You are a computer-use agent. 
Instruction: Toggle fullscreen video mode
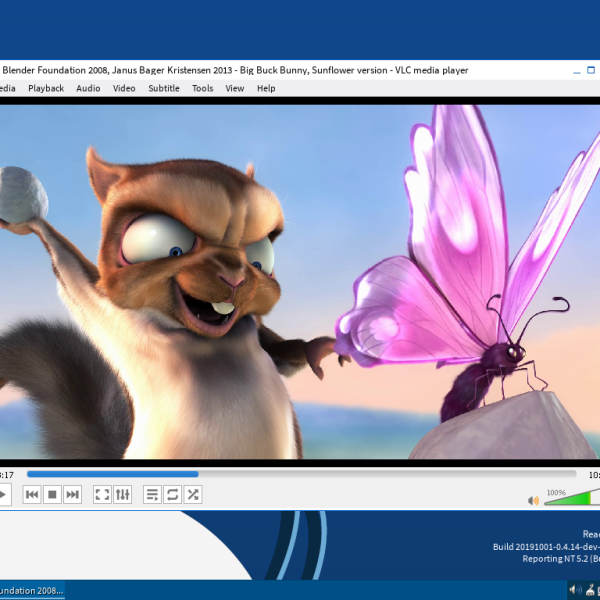(102, 494)
